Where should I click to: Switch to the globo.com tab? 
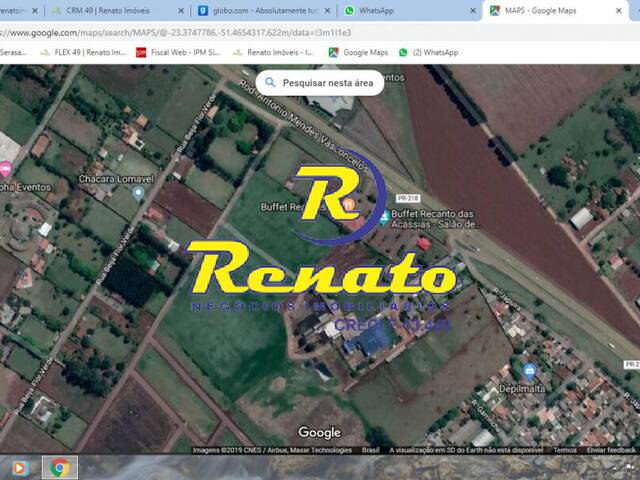point(264,11)
